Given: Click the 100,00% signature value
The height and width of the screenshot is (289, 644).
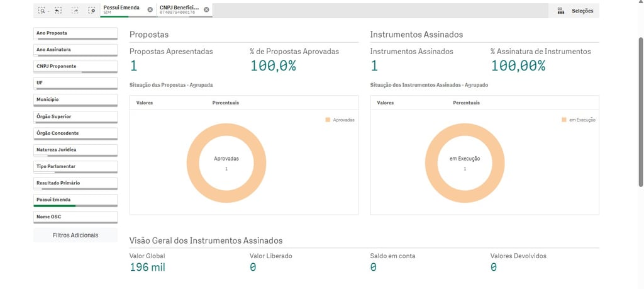Looking at the screenshot, I should pyautogui.click(x=518, y=65).
